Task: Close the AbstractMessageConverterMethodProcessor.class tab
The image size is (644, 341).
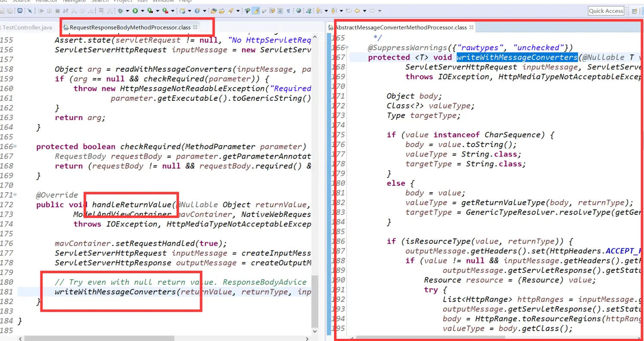Action: (471, 27)
